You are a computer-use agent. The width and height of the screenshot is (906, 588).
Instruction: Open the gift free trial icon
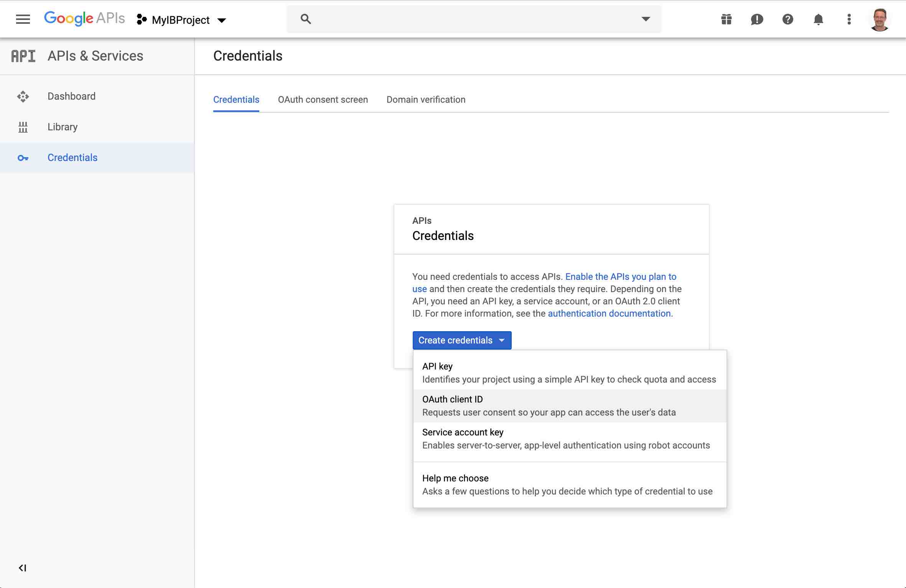point(726,19)
